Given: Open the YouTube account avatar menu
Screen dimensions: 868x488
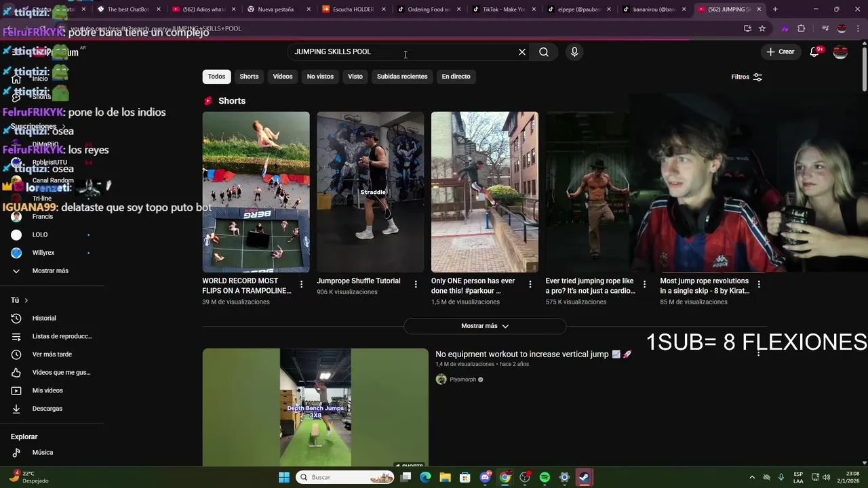Looking at the screenshot, I should tap(840, 52).
